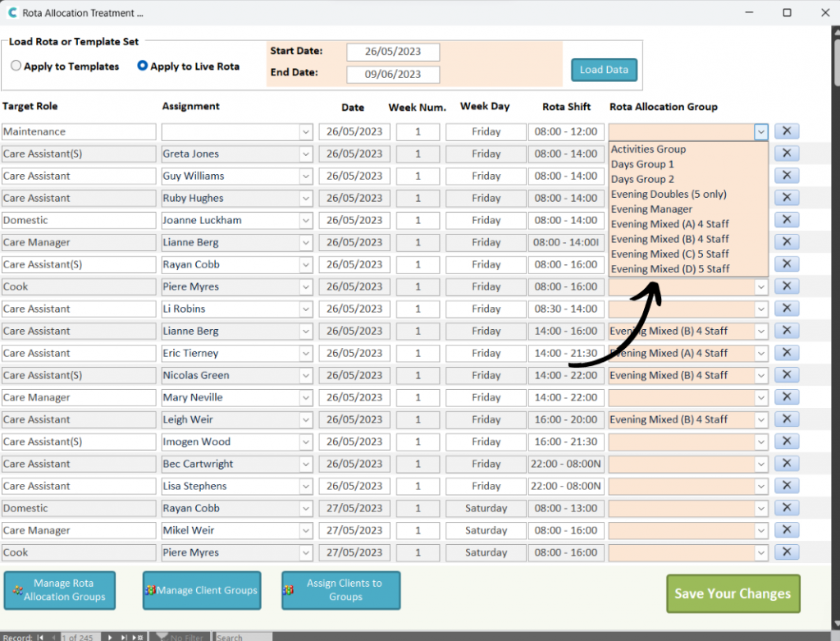Jump to last record in navigation bar
840x641 pixels.
pos(126,637)
